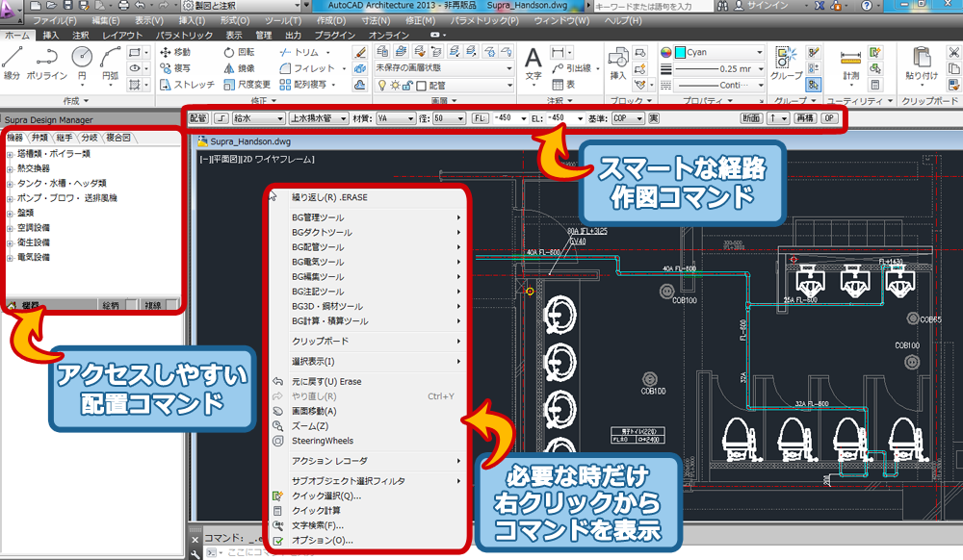
Task: Click the 配管 button on routing toolbar
Action: click(x=198, y=117)
